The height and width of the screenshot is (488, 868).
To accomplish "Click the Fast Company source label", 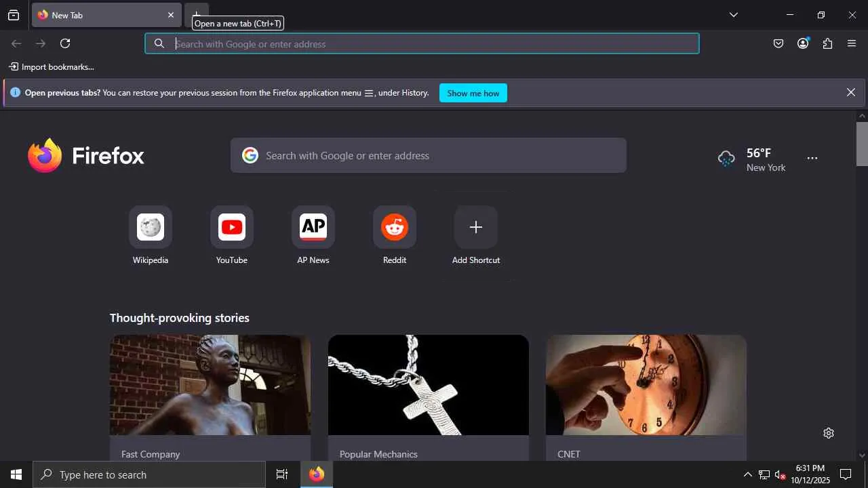I will point(151,454).
